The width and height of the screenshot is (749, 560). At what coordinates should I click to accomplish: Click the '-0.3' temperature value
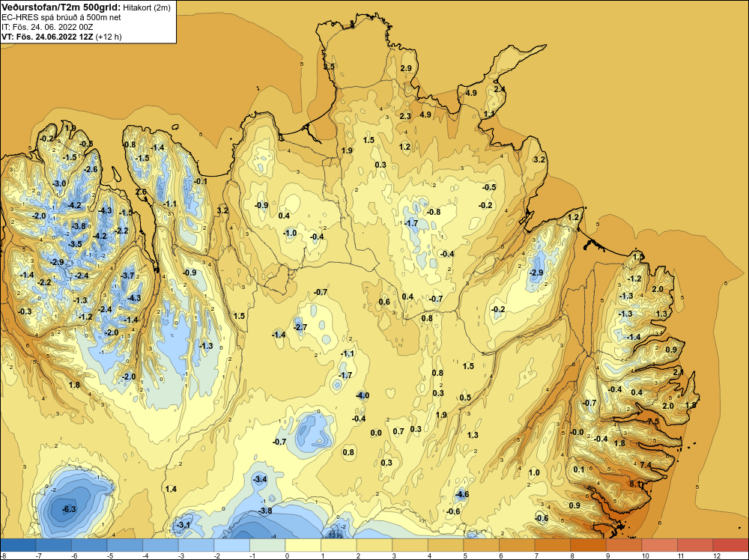tap(25, 311)
